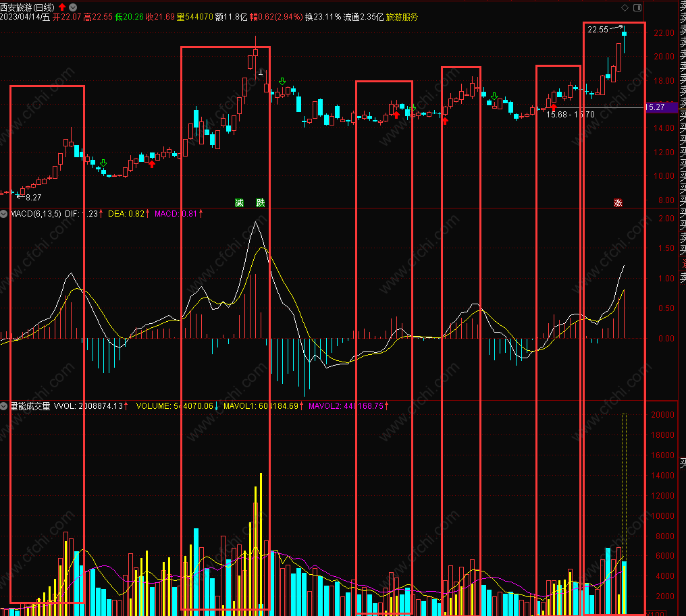Click the turnover rate 换23.11%
The width and height of the screenshot is (686, 616).
(x=323, y=17)
